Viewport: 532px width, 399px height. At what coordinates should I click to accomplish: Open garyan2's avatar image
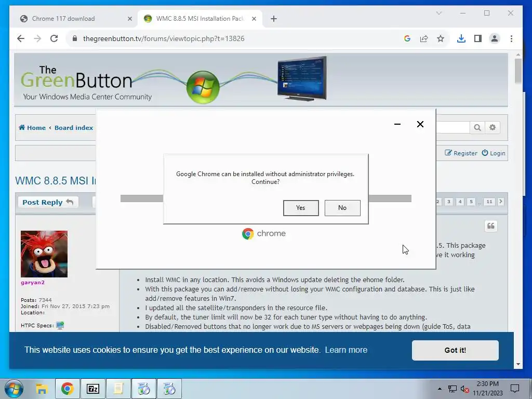click(44, 254)
